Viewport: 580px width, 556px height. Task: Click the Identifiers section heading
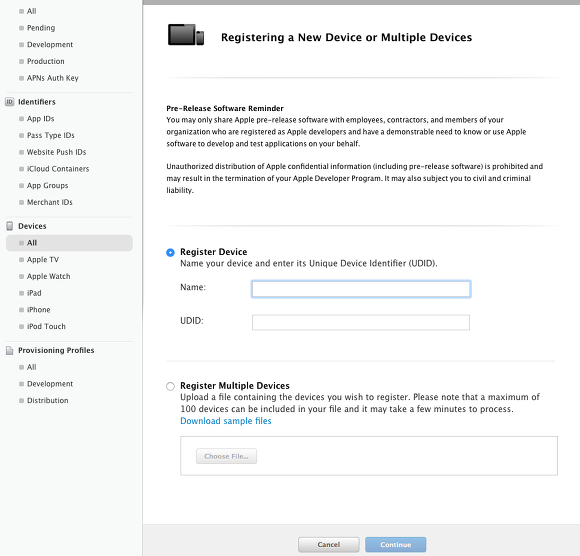pos(37,102)
